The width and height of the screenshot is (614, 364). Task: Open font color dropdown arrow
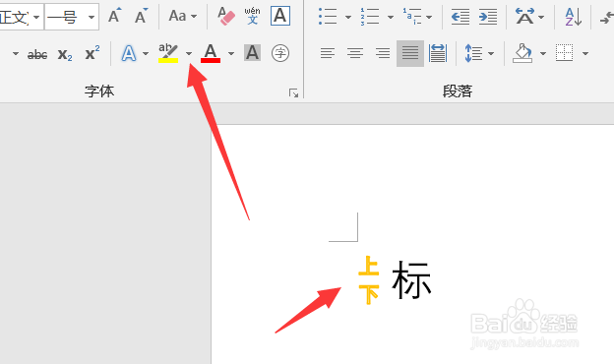(x=231, y=53)
